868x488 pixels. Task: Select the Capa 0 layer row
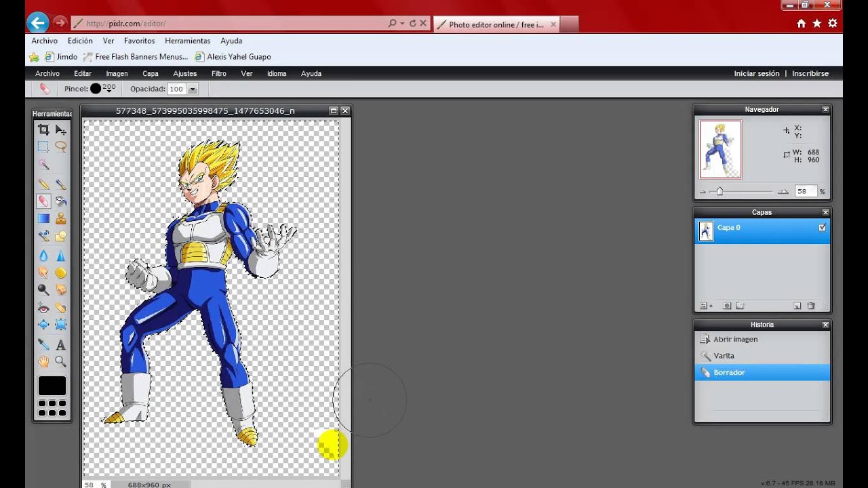coord(762,231)
